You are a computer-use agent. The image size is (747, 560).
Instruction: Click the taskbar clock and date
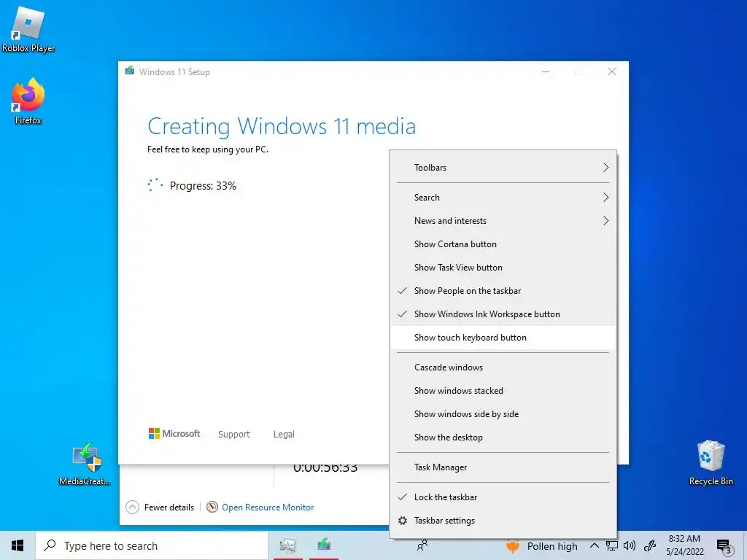(x=684, y=545)
